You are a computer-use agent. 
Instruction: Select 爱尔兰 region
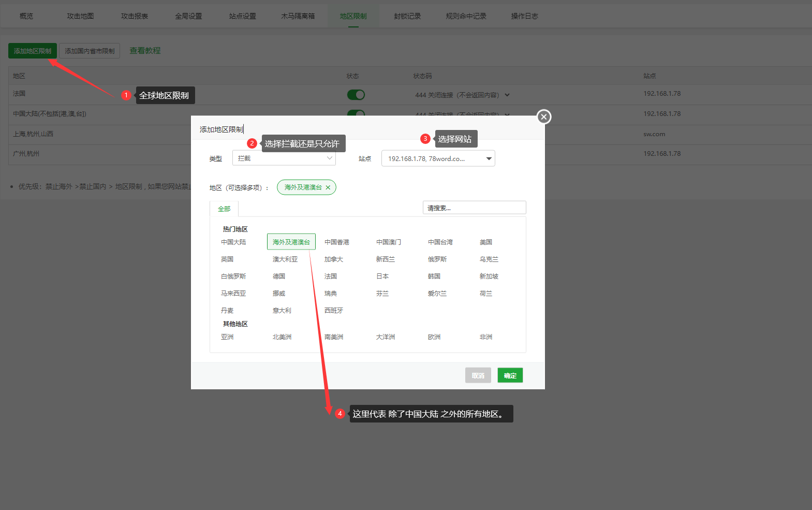pyautogui.click(x=437, y=294)
